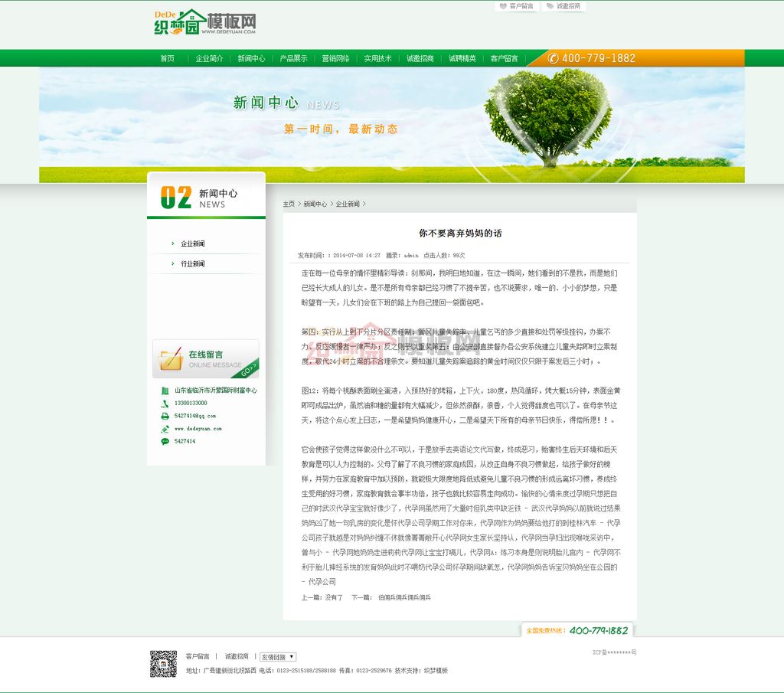The width and height of the screenshot is (784, 693).
Task: Open 诚聘精英 from the navigation bar
Action: pyautogui.click(x=462, y=58)
